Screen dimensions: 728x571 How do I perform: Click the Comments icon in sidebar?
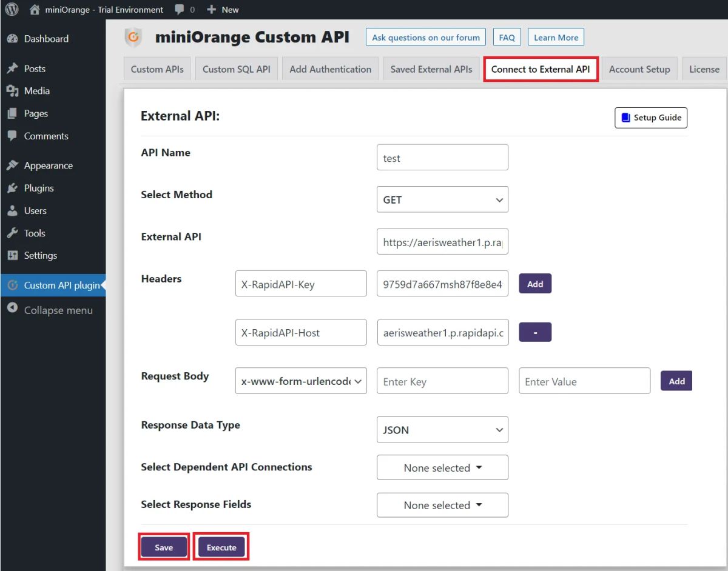click(x=12, y=136)
